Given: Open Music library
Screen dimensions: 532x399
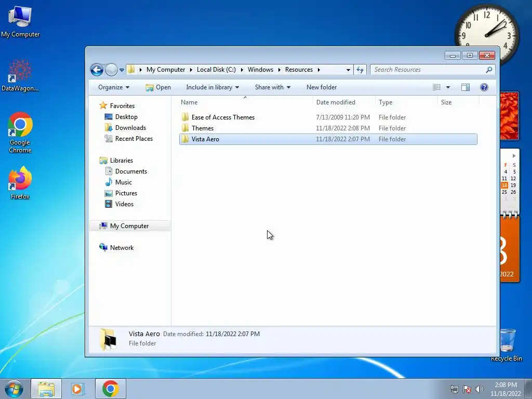Looking at the screenshot, I should [x=123, y=182].
